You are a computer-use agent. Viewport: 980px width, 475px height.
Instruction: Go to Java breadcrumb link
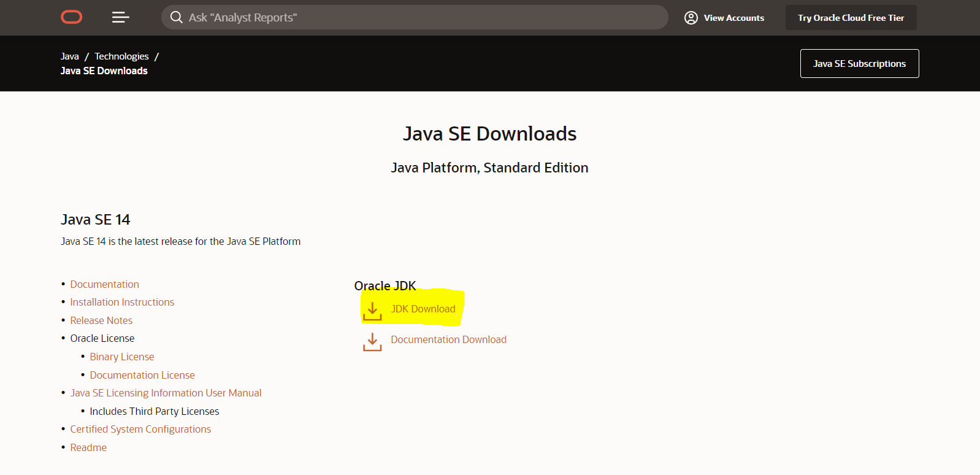click(70, 56)
